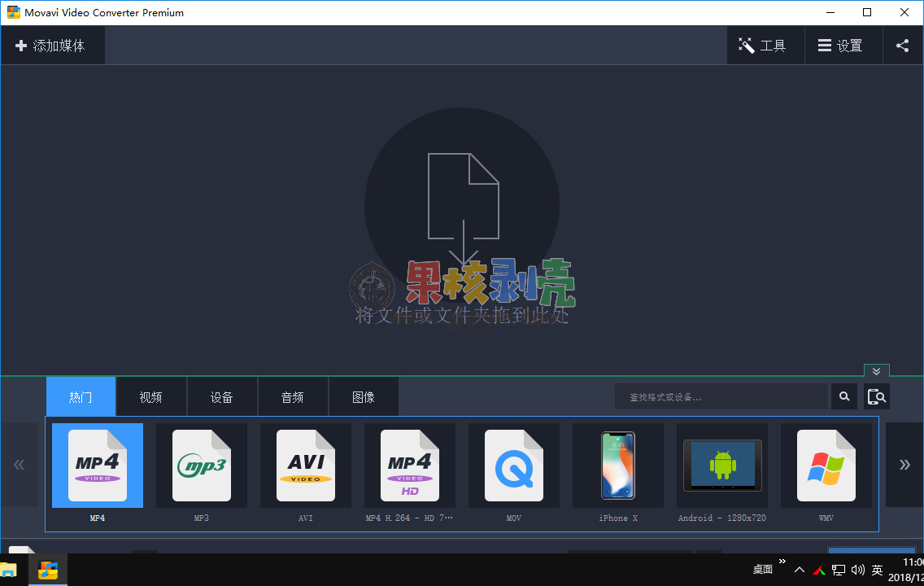Select the MP4 video format preset
Image resolution: width=924 pixels, height=586 pixels.
tap(98, 466)
